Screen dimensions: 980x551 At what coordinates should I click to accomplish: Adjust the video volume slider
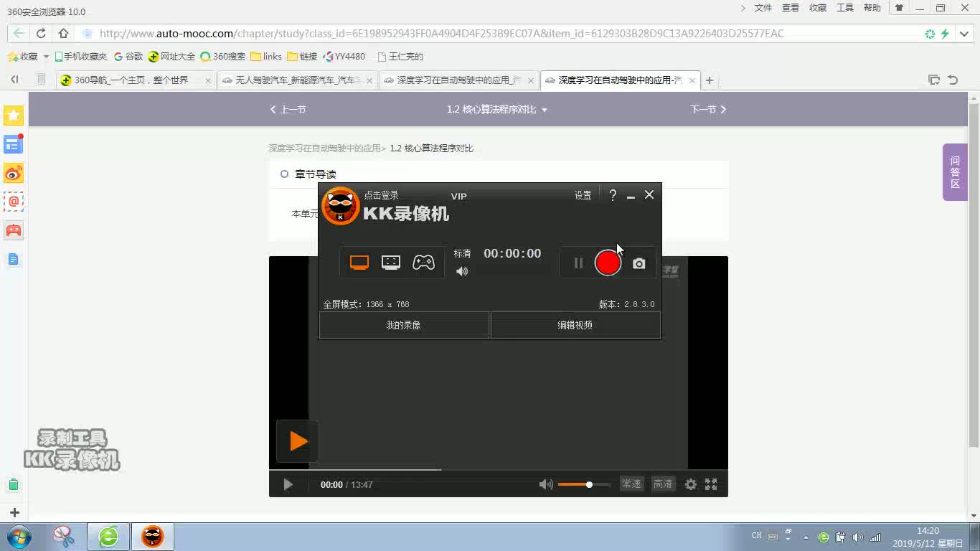click(x=584, y=484)
